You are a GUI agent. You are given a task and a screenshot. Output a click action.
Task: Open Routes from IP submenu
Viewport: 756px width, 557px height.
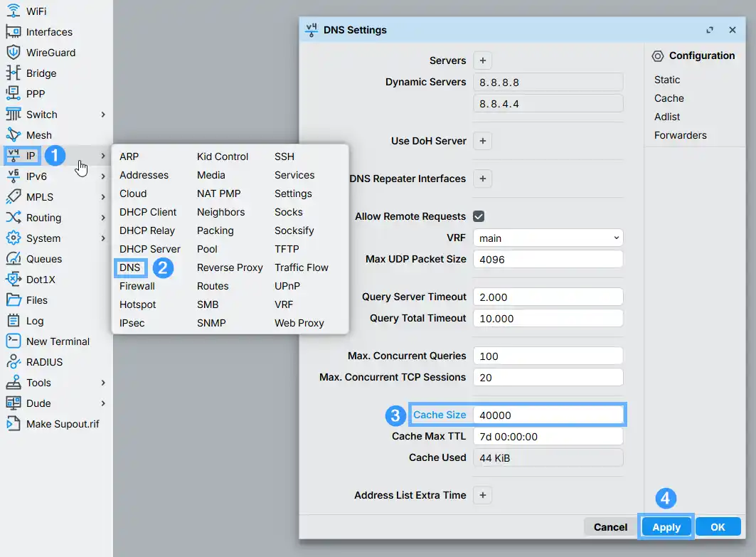point(213,286)
